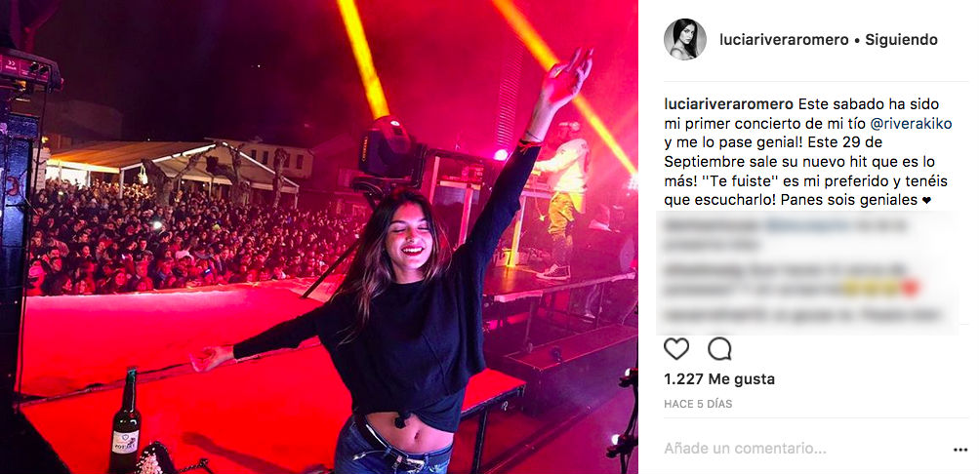
Task: Open the three-dot more options menu
Action: (960, 450)
